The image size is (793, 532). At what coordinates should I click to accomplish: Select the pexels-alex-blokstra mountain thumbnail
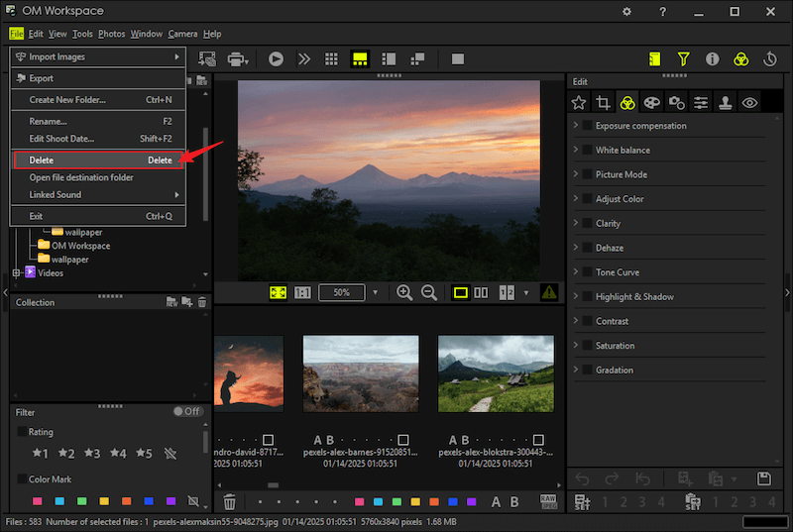pyautogui.click(x=496, y=373)
